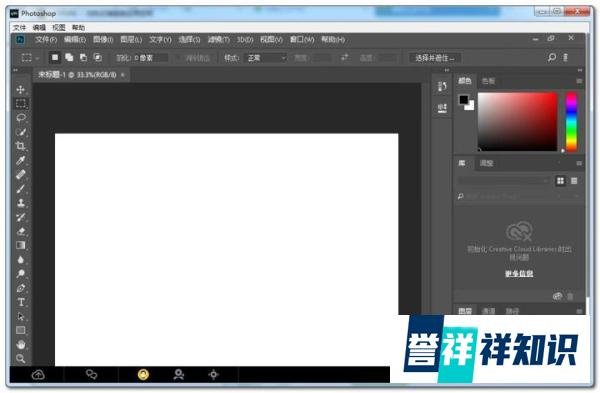
Task: Switch Libraries to grid view
Action: click(x=560, y=181)
